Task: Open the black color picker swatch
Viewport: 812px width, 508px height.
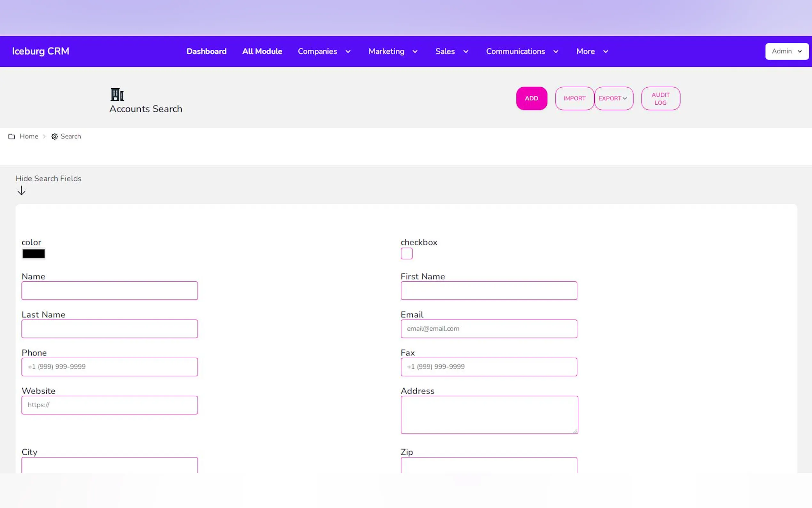Action: coord(34,254)
